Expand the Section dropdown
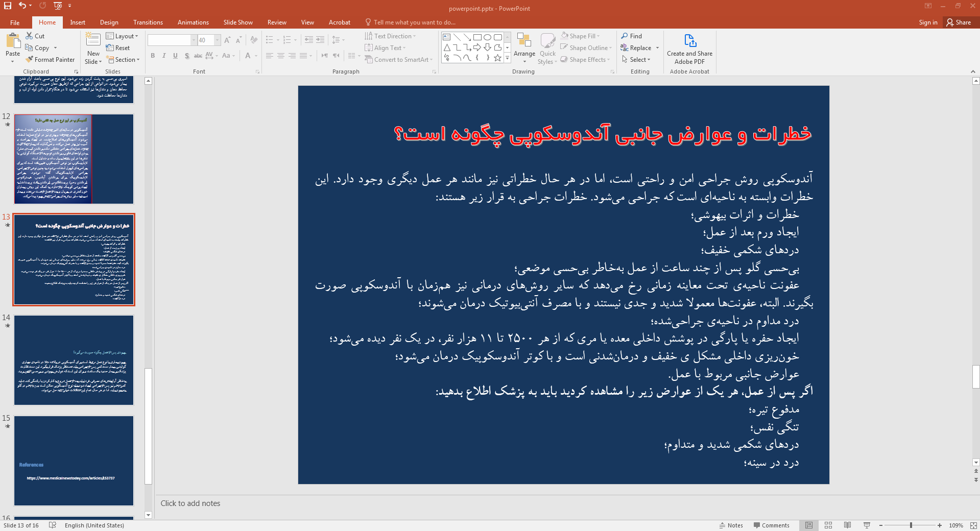980x531 pixels. click(x=123, y=59)
